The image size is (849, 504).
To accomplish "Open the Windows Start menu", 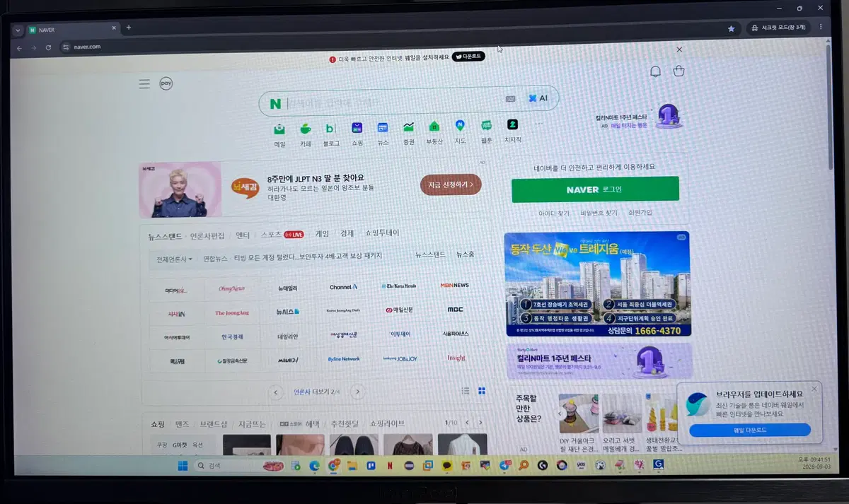I will [x=183, y=466].
